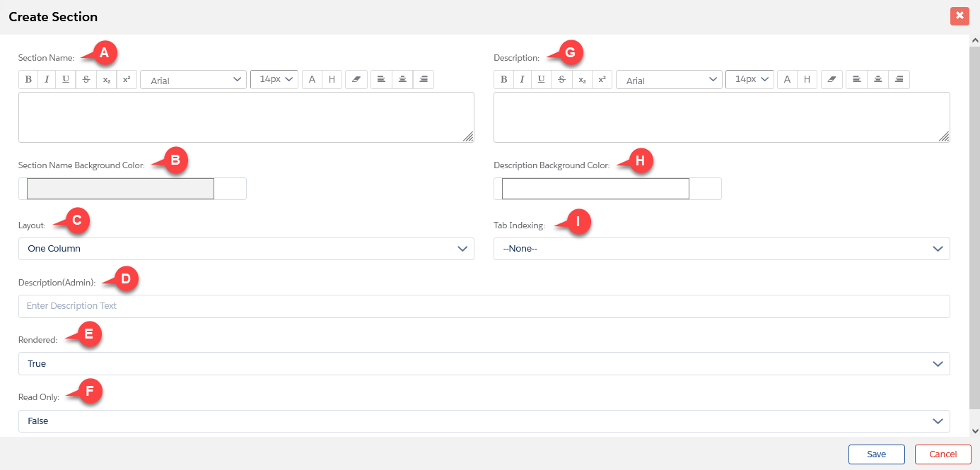Viewport: 980px width, 470px height.
Task: Click font color 'A' in Section Name toolbar
Action: pyautogui.click(x=312, y=80)
